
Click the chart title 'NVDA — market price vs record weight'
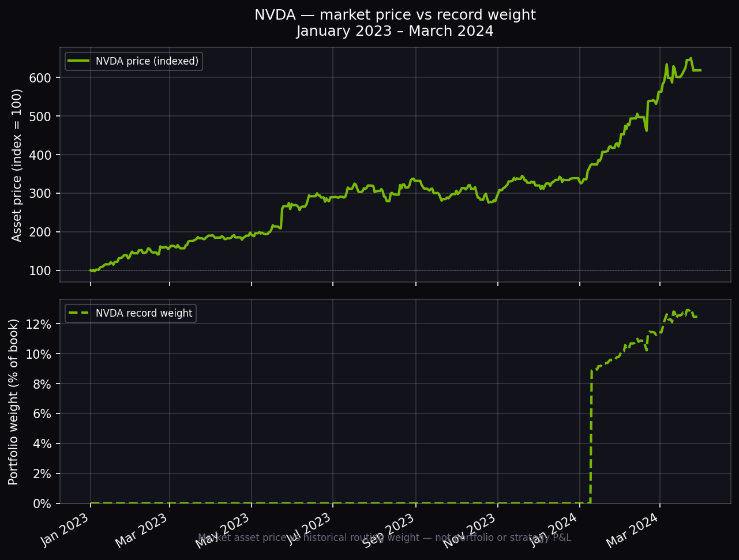[395, 16]
